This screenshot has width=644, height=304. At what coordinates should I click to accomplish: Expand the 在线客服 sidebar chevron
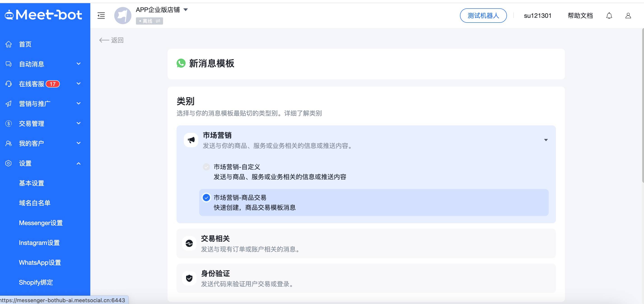coord(79,84)
